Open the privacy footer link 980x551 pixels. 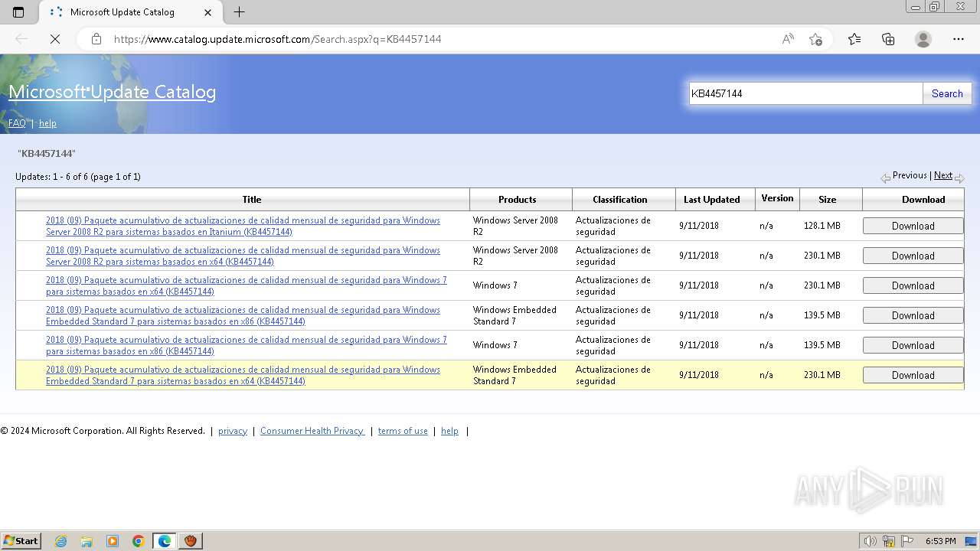point(233,431)
